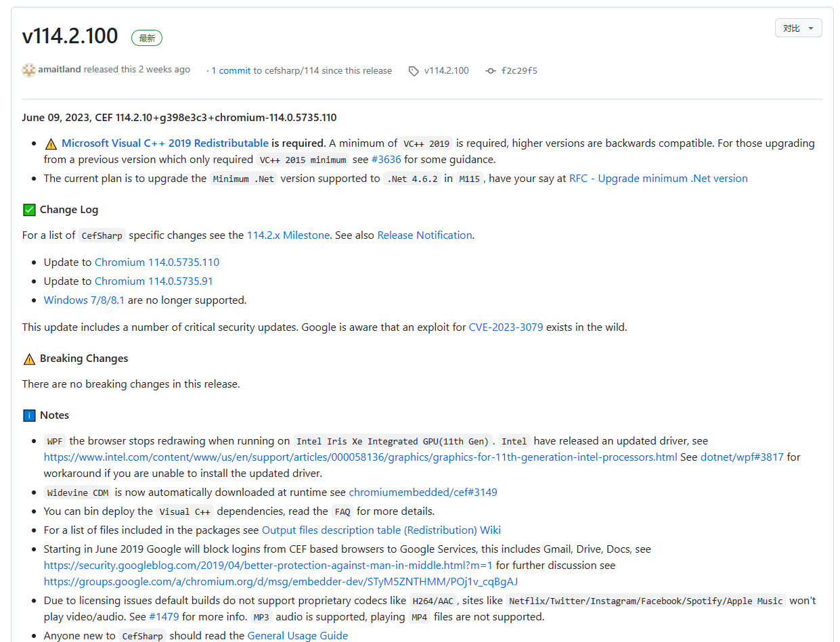Click the '.Net 4.6.2' code label
Screen dimensions: 840x642
412,179
